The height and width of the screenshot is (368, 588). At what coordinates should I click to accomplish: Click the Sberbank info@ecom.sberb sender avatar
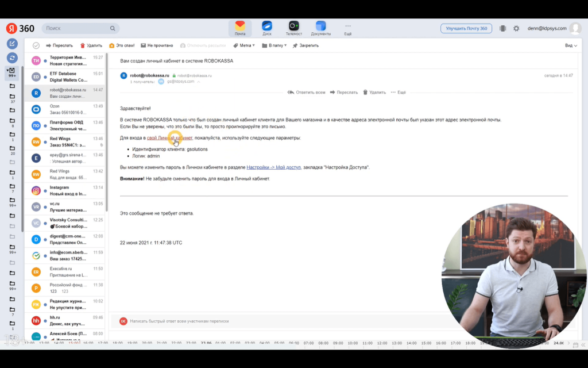click(36, 256)
